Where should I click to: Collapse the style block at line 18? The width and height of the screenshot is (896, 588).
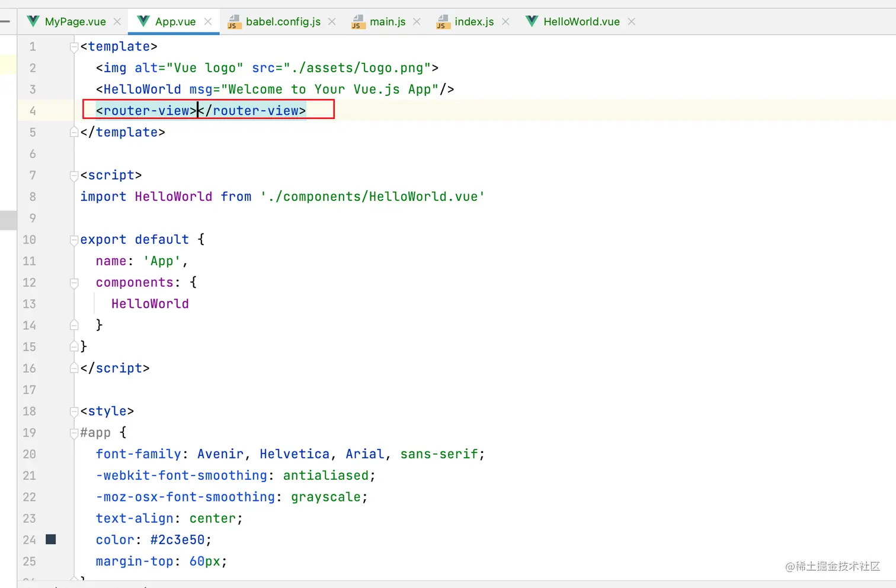[74, 412]
